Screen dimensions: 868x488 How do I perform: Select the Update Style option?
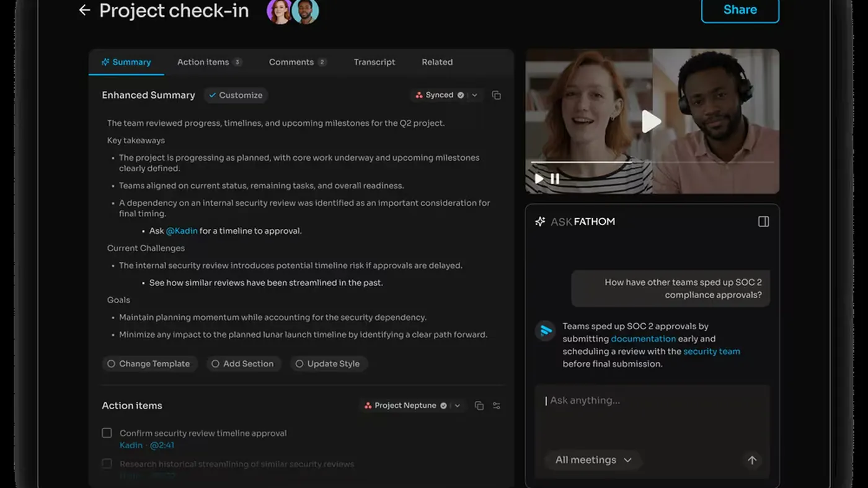329,364
